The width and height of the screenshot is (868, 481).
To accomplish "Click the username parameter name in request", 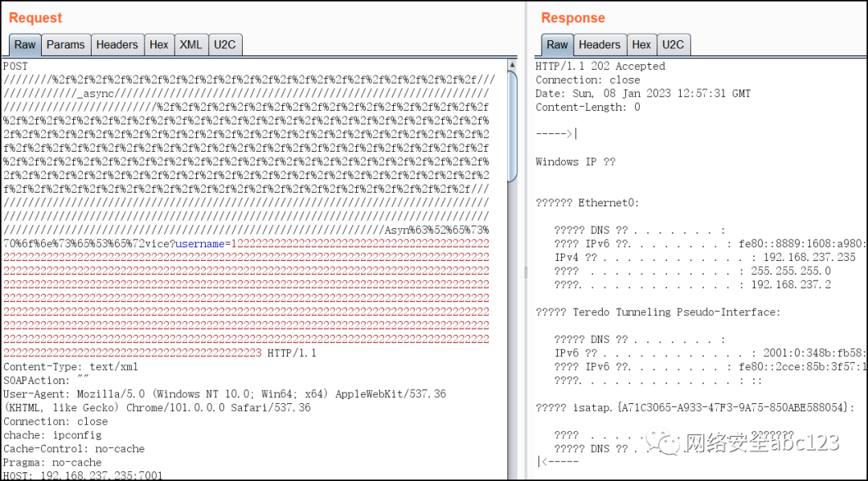I will pyautogui.click(x=200, y=244).
